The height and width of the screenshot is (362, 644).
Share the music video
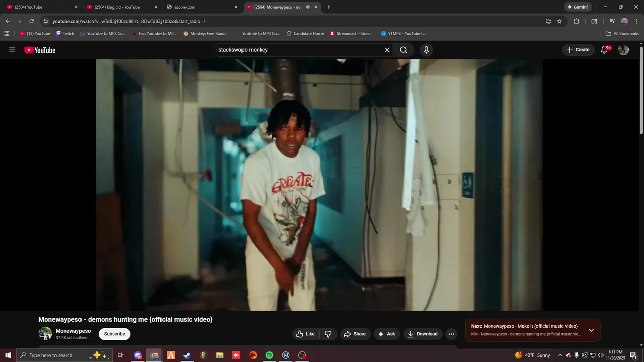(355, 334)
